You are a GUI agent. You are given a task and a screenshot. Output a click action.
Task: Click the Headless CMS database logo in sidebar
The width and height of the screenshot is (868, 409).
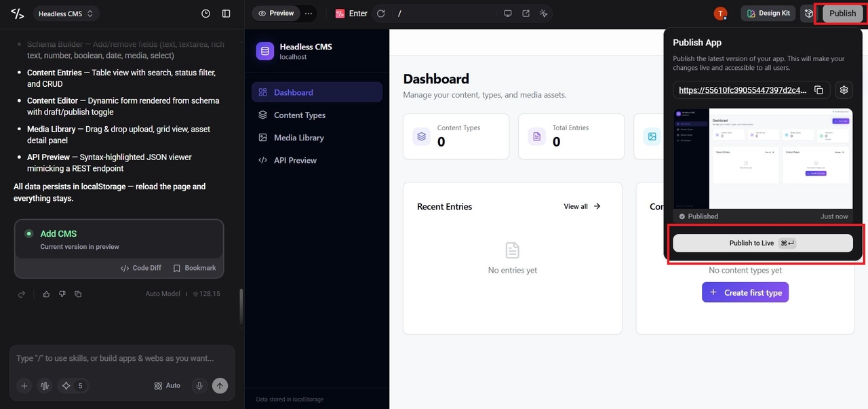click(x=265, y=51)
